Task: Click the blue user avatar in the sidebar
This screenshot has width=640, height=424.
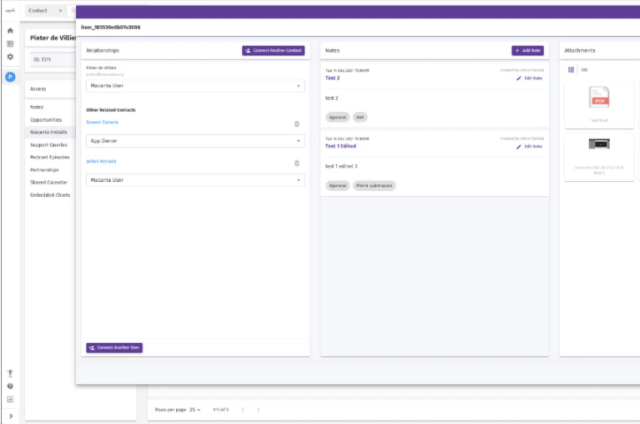Action: tap(10, 77)
